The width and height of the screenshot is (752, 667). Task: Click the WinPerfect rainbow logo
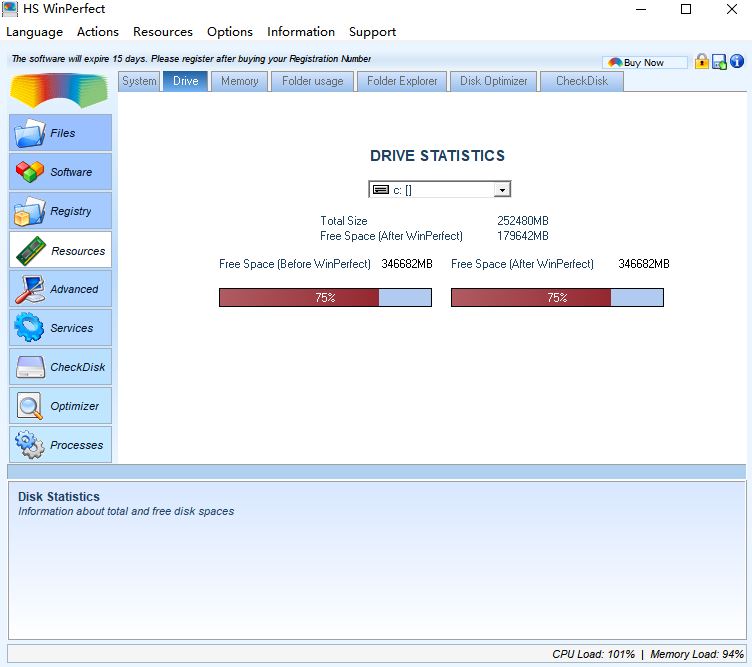pos(59,90)
